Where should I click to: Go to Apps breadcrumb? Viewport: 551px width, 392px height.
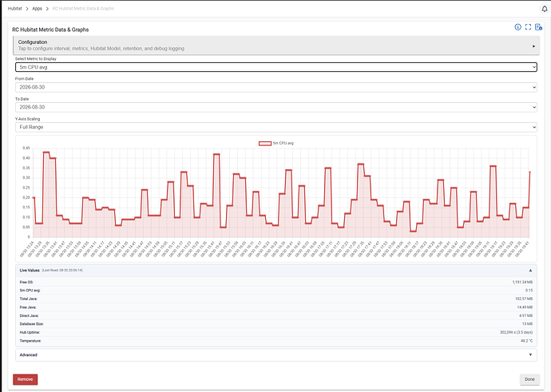38,9
